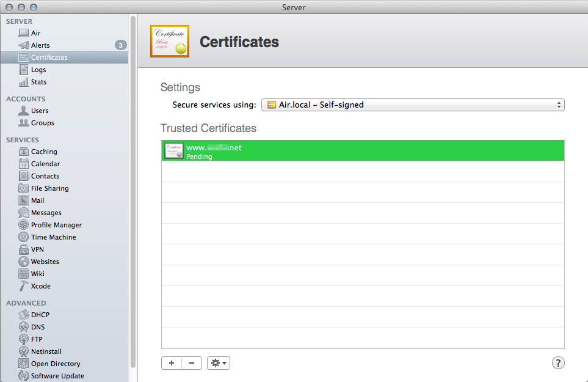
Task: Click the Alerts badge showing 3
Action: coord(121,45)
